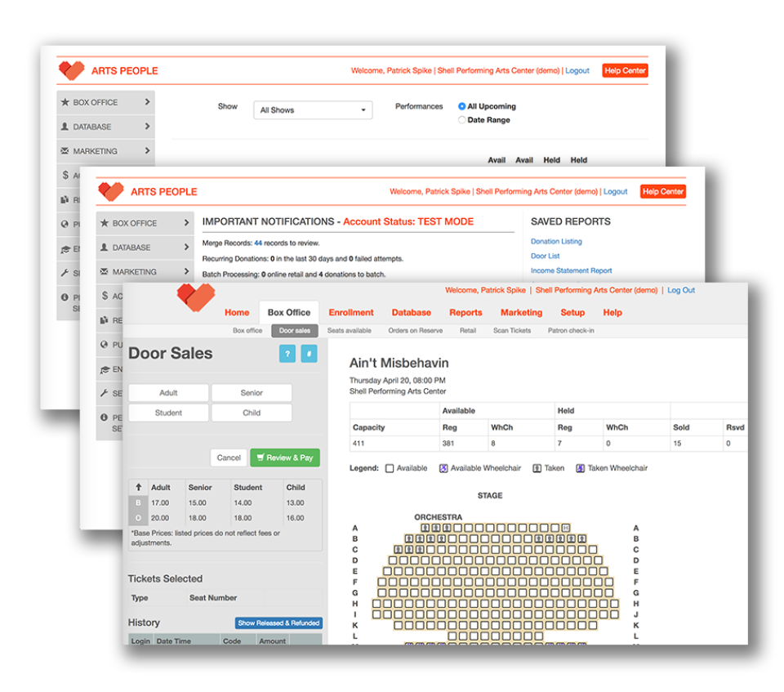Click the up arrow in price table header
Viewport: 784px width, 692px height.
[x=139, y=487]
